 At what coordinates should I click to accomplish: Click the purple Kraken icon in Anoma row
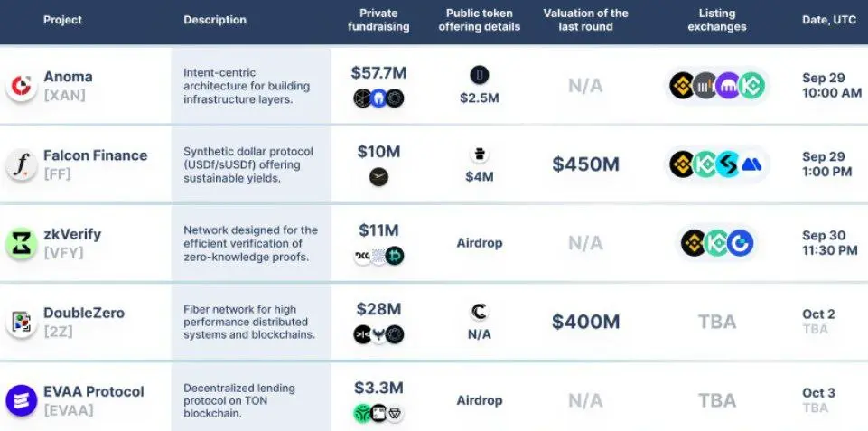(728, 86)
